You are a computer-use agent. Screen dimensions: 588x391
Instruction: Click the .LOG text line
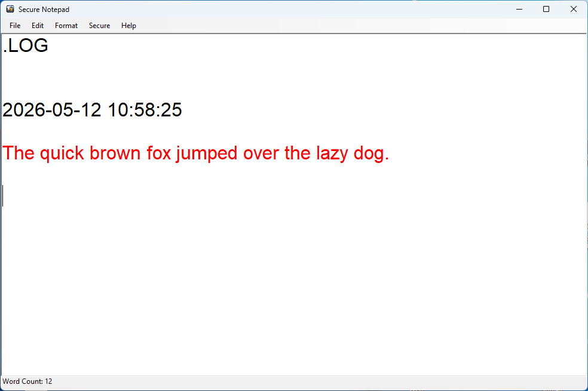pos(26,45)
